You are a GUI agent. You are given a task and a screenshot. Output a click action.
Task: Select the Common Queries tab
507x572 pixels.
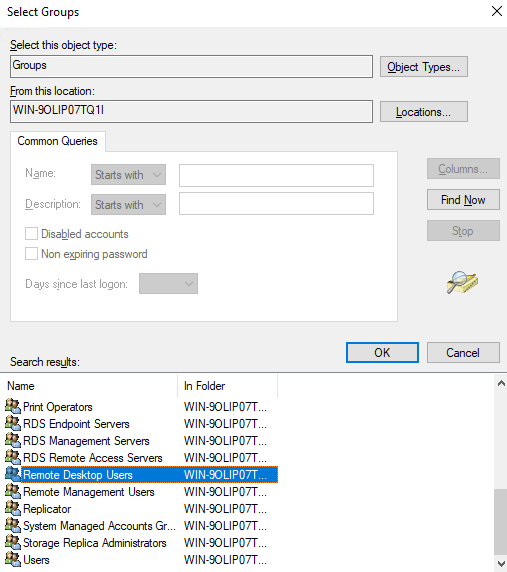tap(58, 141)
